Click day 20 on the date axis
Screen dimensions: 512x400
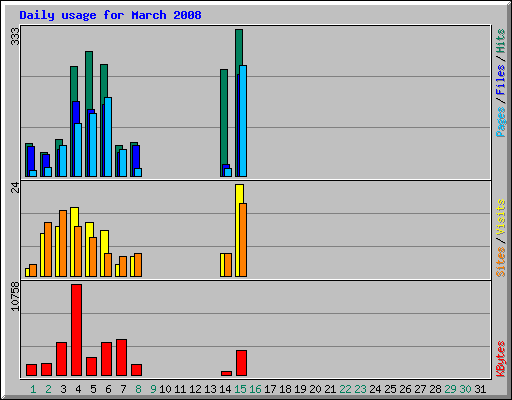[315, 389]
